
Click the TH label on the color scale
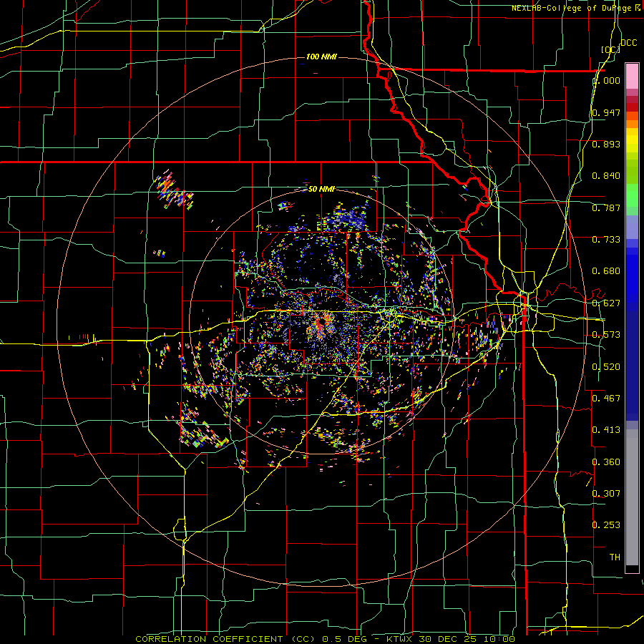tap(615, 557)
